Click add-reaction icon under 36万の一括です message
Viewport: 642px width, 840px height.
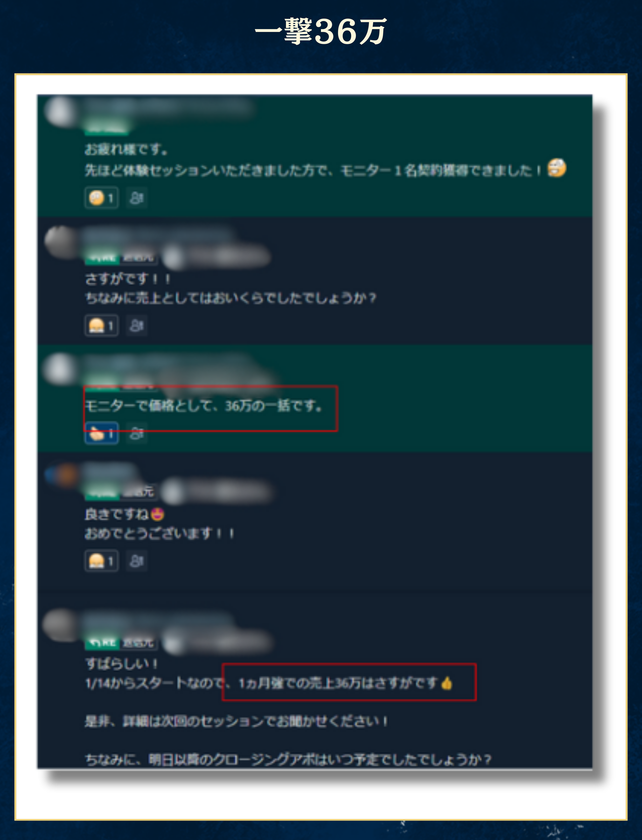tap(137, 434)
